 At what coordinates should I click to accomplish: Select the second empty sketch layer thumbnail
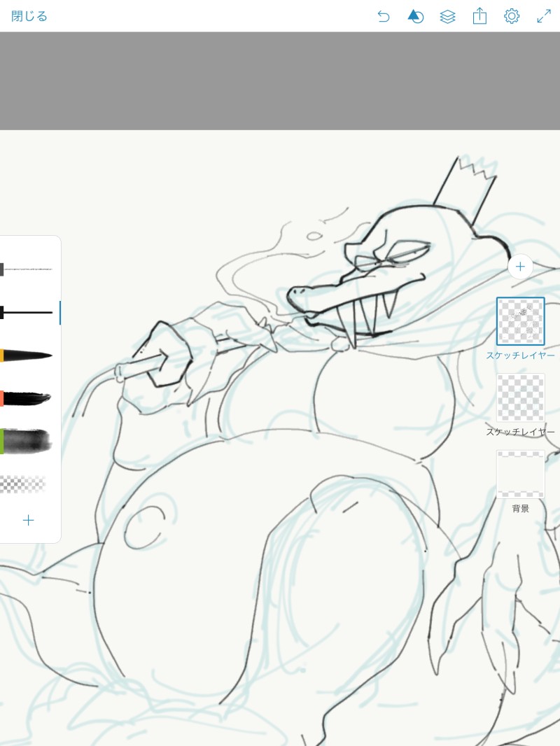click(x=521, y=397)
